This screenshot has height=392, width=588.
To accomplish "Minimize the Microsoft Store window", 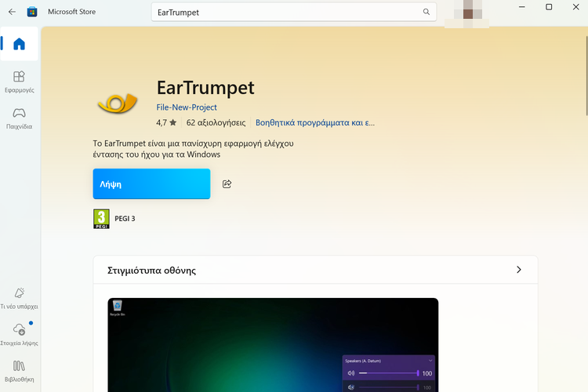I will 521,7.
